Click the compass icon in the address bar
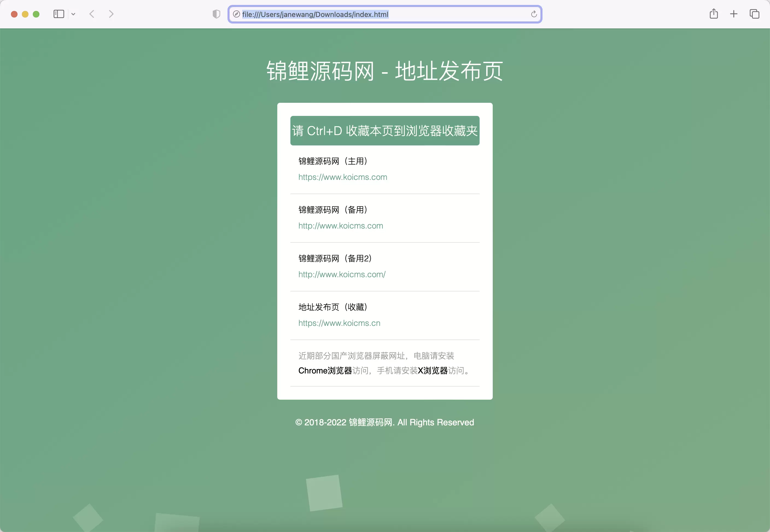Screen dimensions: 770x532 coord(236,14)
